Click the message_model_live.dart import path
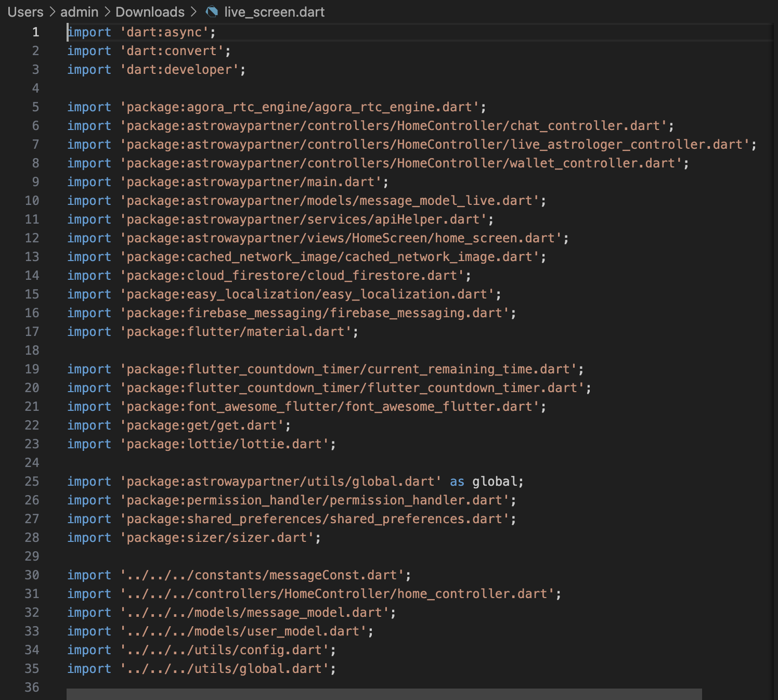Image resolution: width=778 pixels, height=700 pixels. pyautogui.click(x=330, y=201)
